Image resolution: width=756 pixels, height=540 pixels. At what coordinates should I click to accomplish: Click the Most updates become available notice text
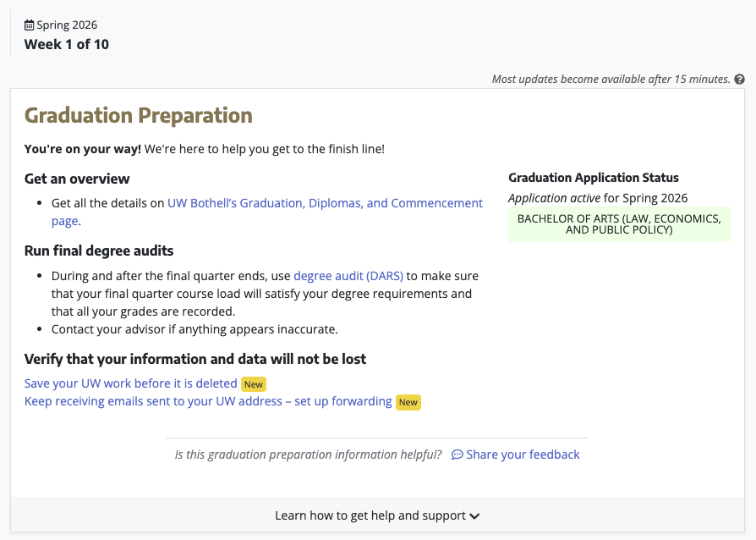click(x=611, y=80)
